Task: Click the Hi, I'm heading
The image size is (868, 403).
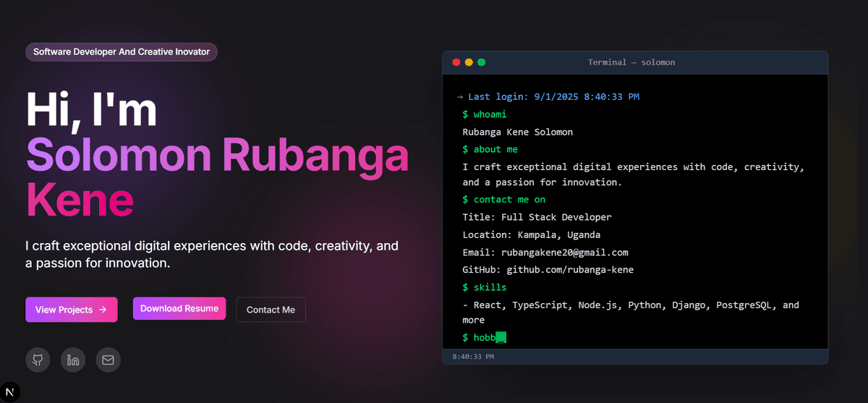Action: click(92, 110)
